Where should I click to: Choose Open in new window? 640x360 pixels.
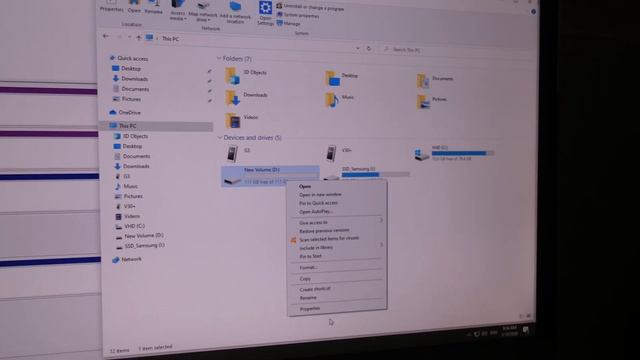click(x=320, y=195)
